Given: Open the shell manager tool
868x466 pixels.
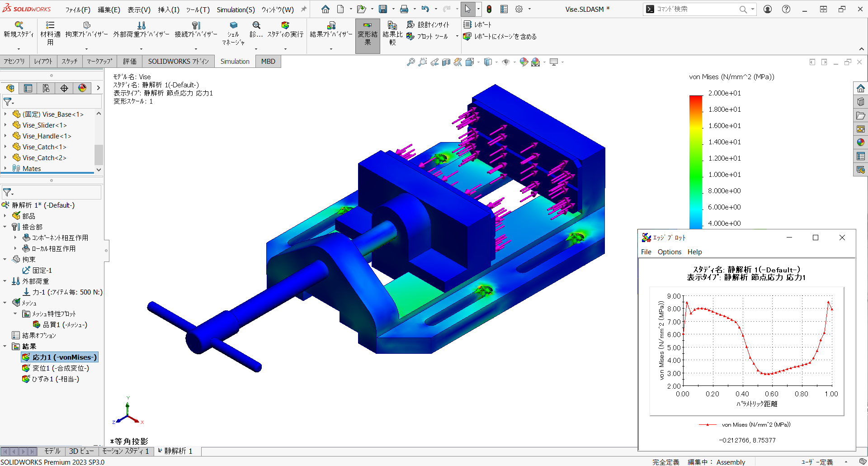Looking at the screenshot, I should click(x=234, y=32).
